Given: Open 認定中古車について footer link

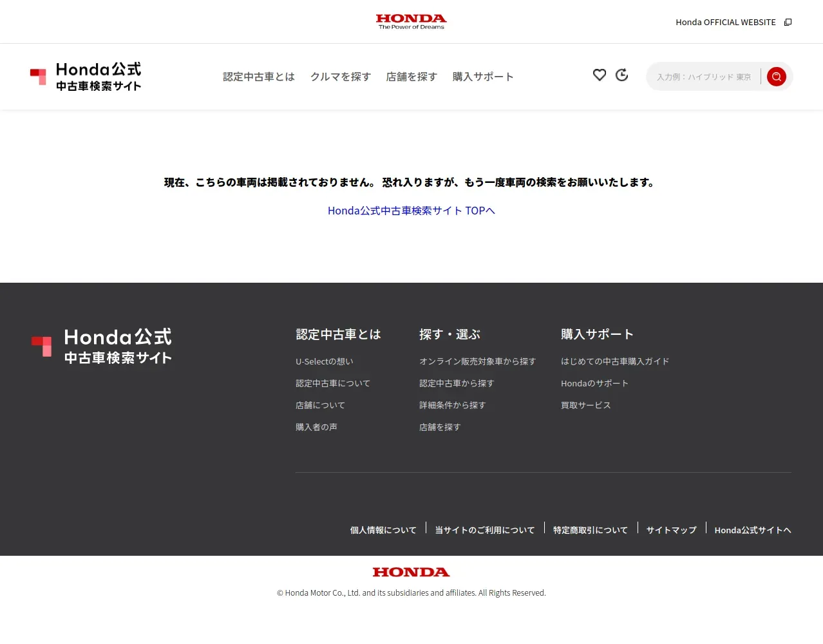Looking at the screenshot, I should (x=333, y=383).
